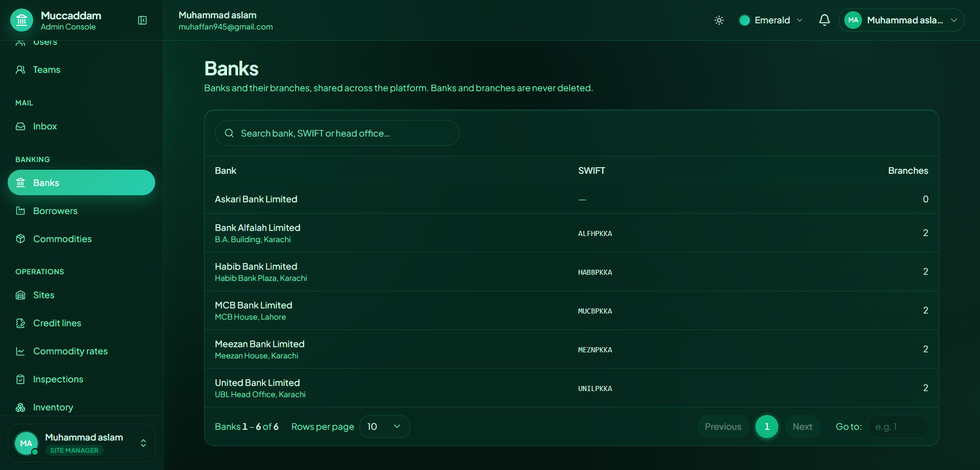Click the Commodity rates chart icon
The image size is (980, 470).
(20, 351)
